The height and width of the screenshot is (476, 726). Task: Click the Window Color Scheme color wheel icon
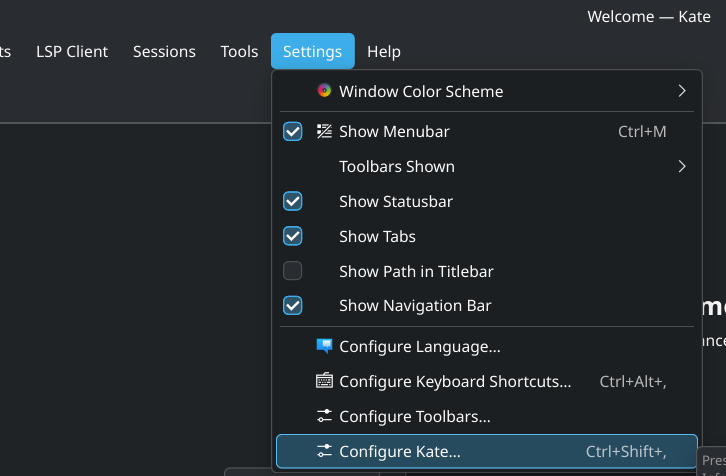click(324, 90)
